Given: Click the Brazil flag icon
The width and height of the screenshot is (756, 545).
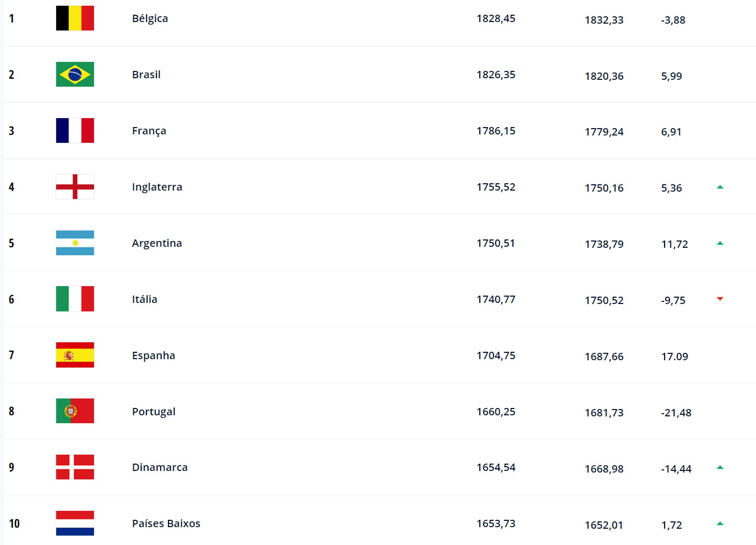Looking at the screenshot, I should coord(75,75).
